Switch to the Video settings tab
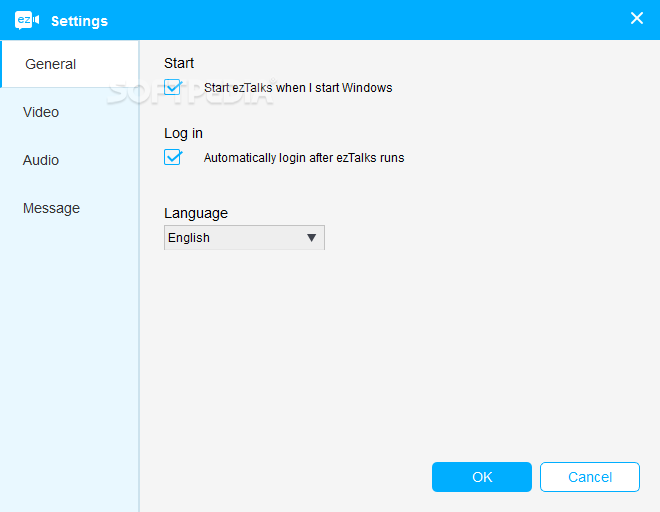 click(x=69, y=112)
